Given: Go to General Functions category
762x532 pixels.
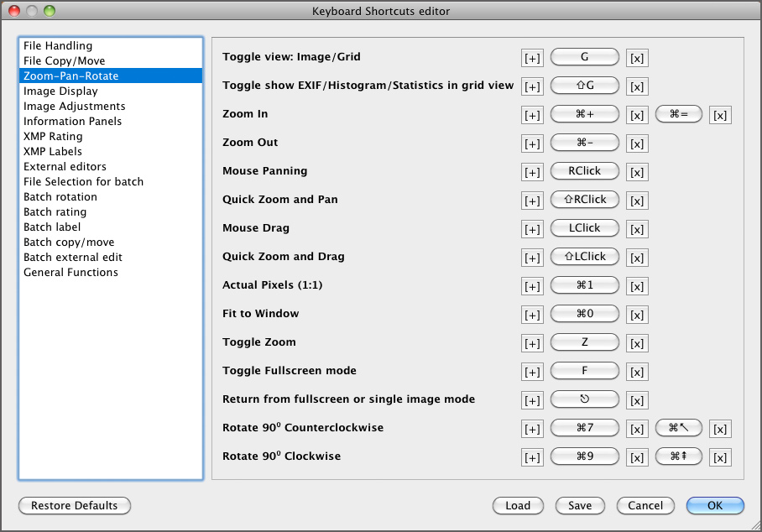Looking at the screenshot, I should (x=70, y=272).
